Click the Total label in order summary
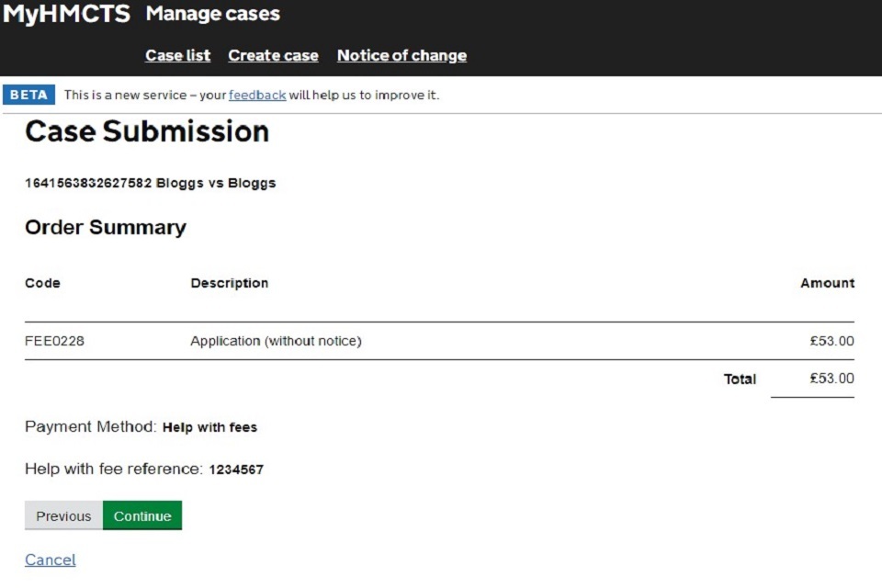882x588 pixels. (x=740, y=379)
